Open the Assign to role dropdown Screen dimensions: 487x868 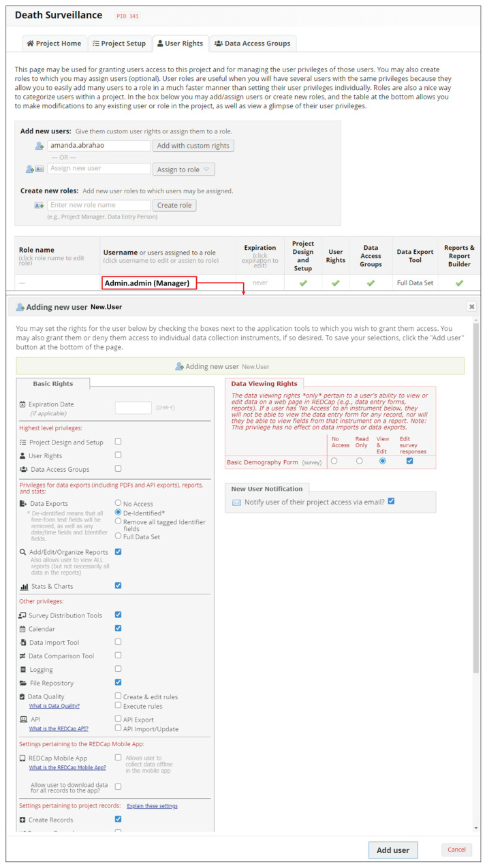coord(183,170)
